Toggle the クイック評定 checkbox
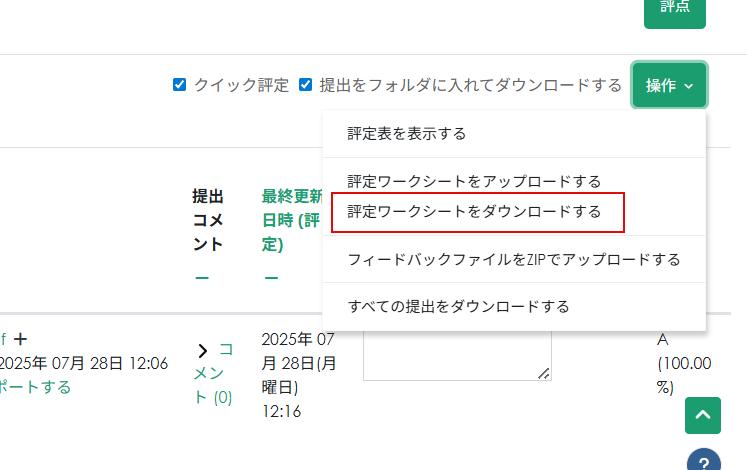Image resolution: width=747 pixels, height=470 pixels. (180, 85)
